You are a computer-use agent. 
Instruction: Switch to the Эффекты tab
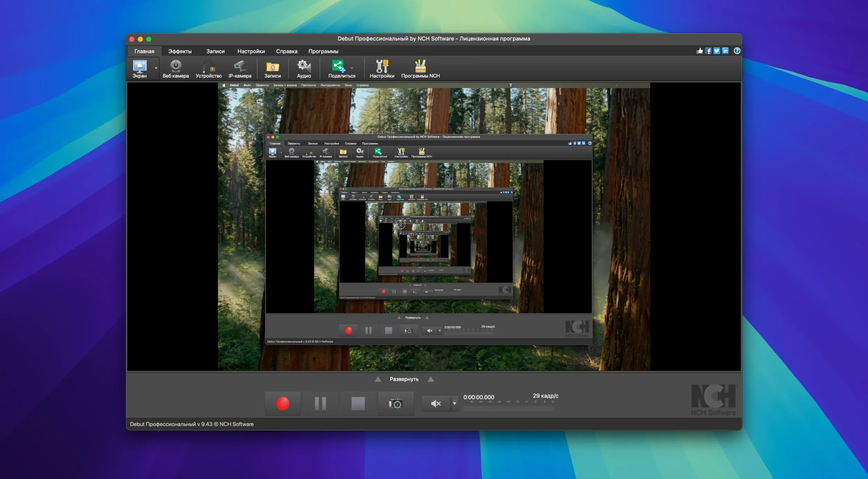tap(180, 51)
